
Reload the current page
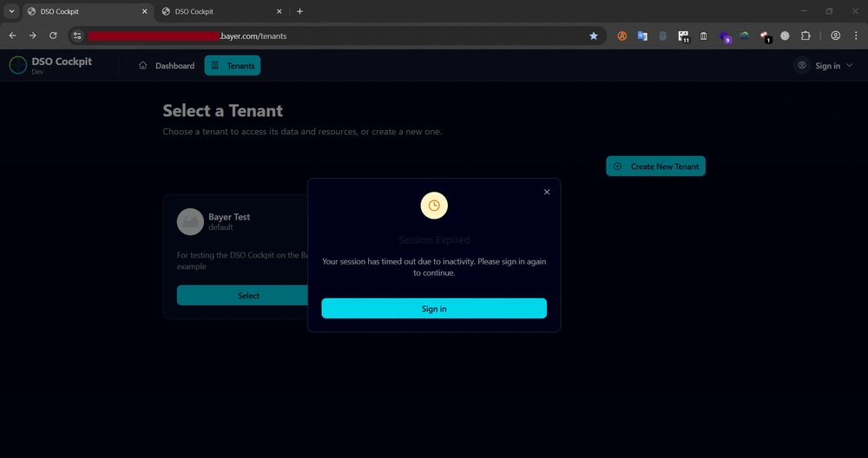tap(53, 36)
